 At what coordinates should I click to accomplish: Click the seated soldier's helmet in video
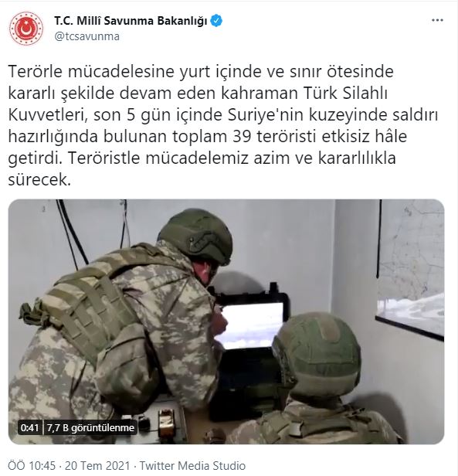pos(317,354)
